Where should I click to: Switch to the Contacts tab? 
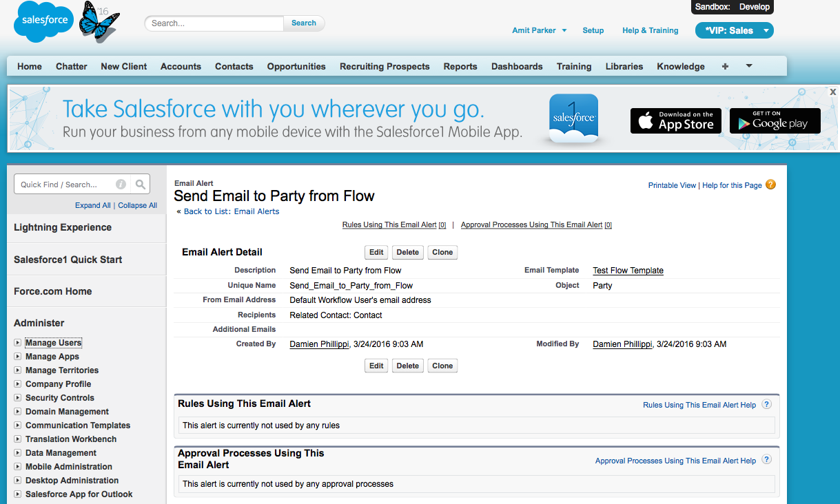pyautogui.click(x=234, y=67)
